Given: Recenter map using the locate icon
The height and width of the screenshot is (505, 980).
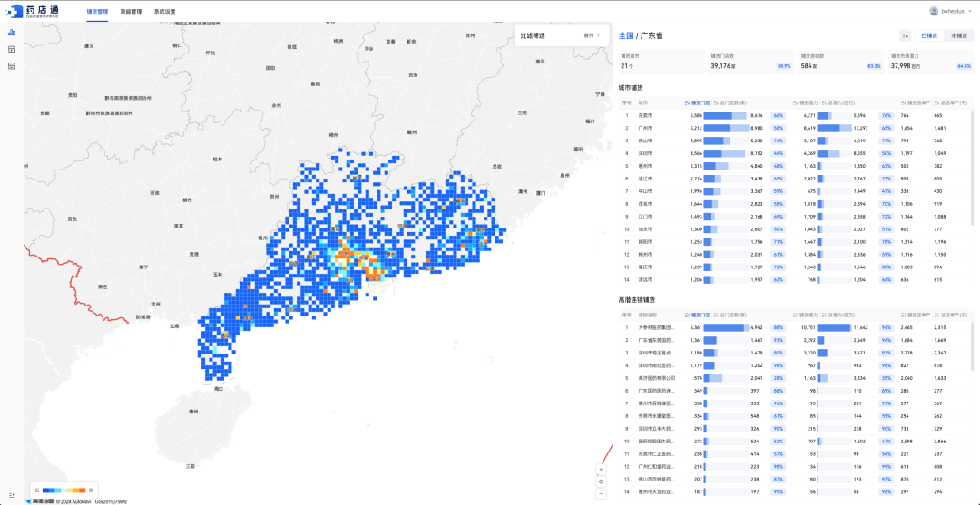Looking at the screenshot, I should 601,481.
